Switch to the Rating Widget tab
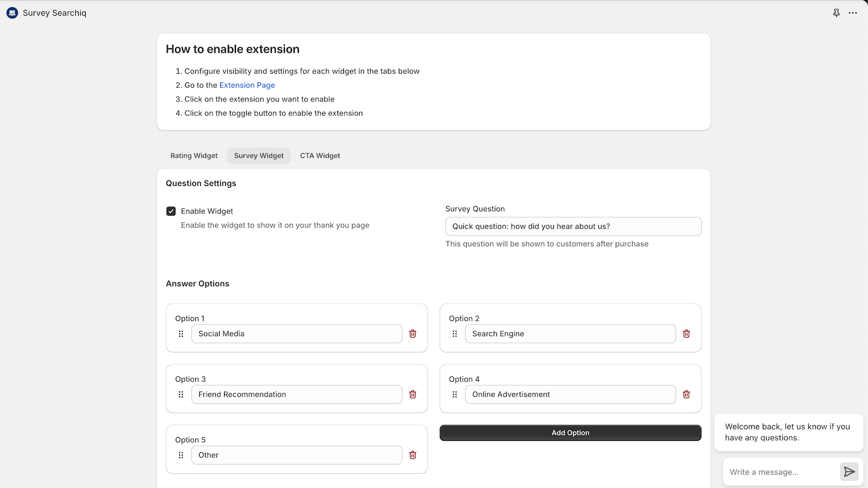This screenshot has height=488, width=868. (x=194, y=156)
